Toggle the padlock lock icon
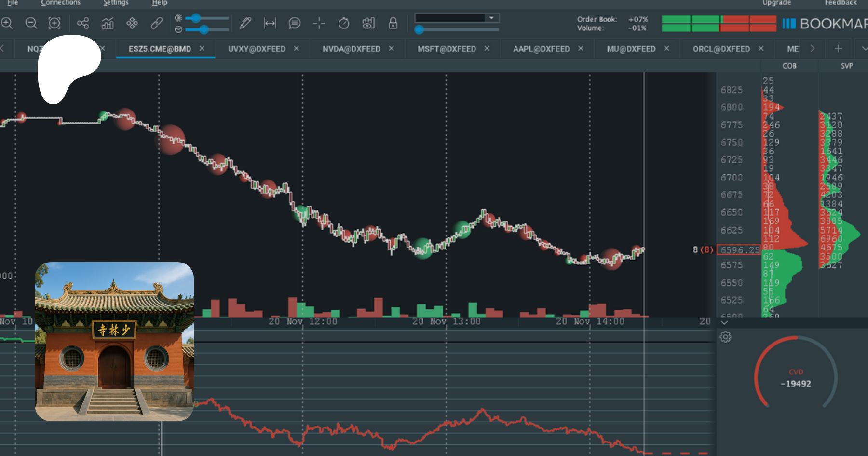Image resolution: width=868 pixels, height=456 pixels. (393, 23)
